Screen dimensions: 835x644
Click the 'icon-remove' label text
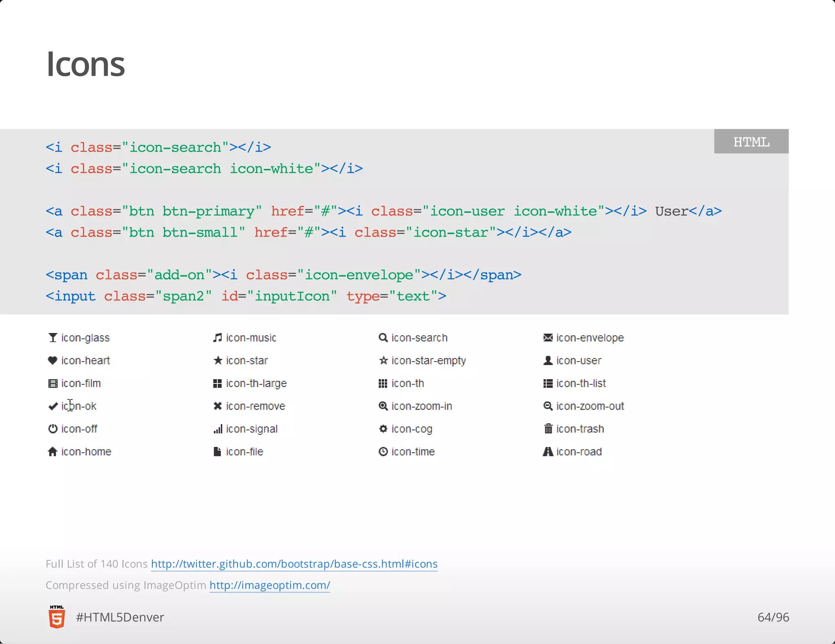tap(256, 406)
